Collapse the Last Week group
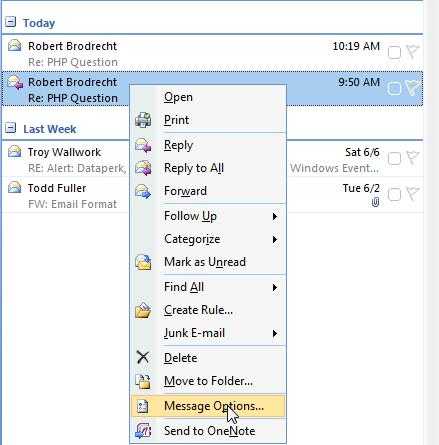Viewport: 439px width, 445px height. (x=11, y=128)
